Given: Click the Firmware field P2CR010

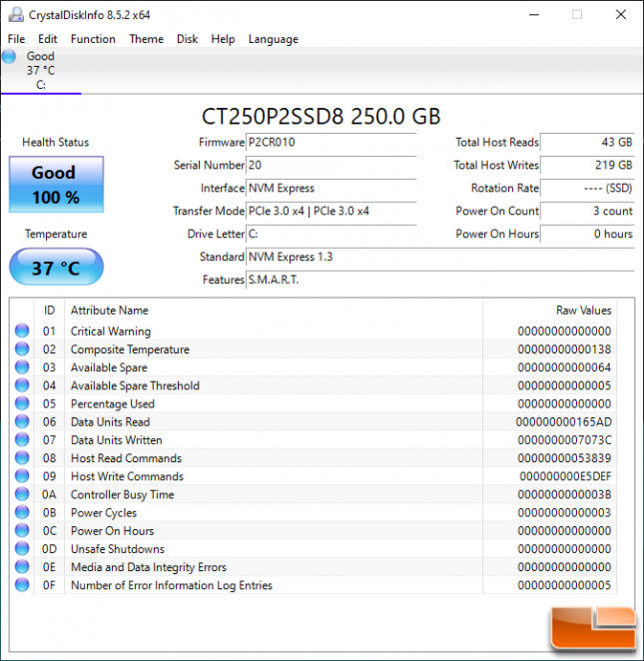Looking at the screenshot, I should coord(330,143).
